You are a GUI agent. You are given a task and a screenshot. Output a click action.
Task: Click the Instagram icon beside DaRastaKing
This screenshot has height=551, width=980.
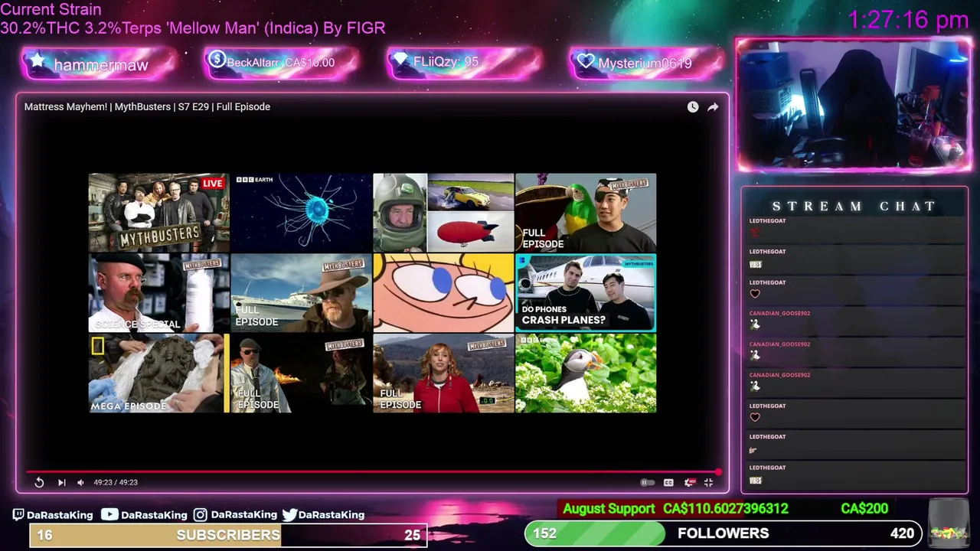(200, 515)
